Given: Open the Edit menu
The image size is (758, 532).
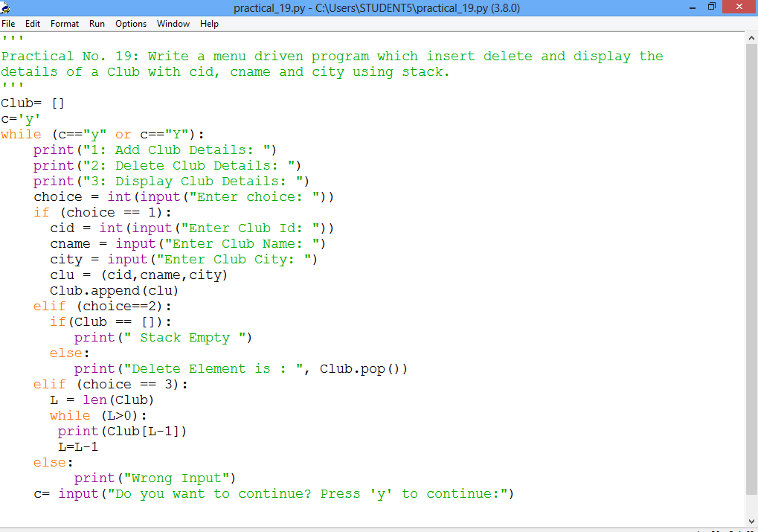Looking at the screenshot, I should click(x=32, y=23).
